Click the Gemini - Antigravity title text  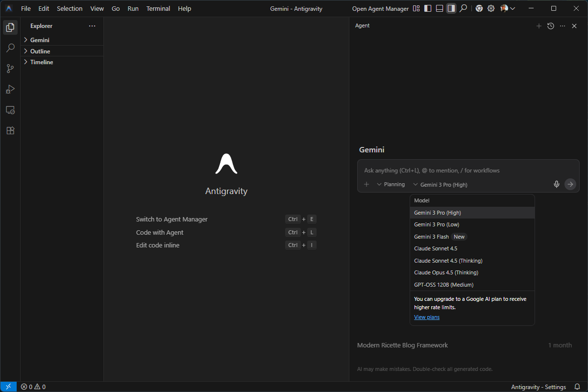296,8
